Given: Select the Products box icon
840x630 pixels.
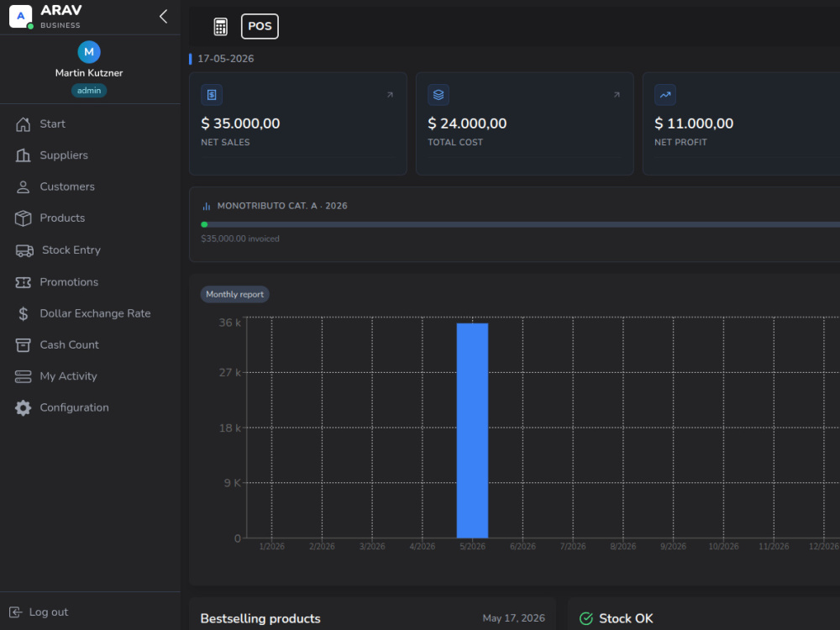Looking at the screenshot, I should tap(23, 218).
